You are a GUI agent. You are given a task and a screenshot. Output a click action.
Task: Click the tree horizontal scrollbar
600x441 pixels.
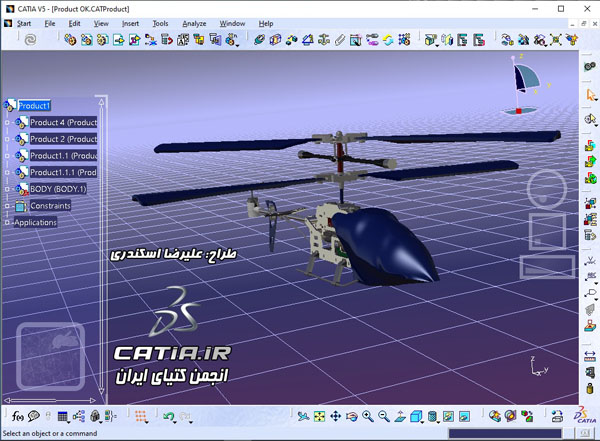tap(50, 400)
